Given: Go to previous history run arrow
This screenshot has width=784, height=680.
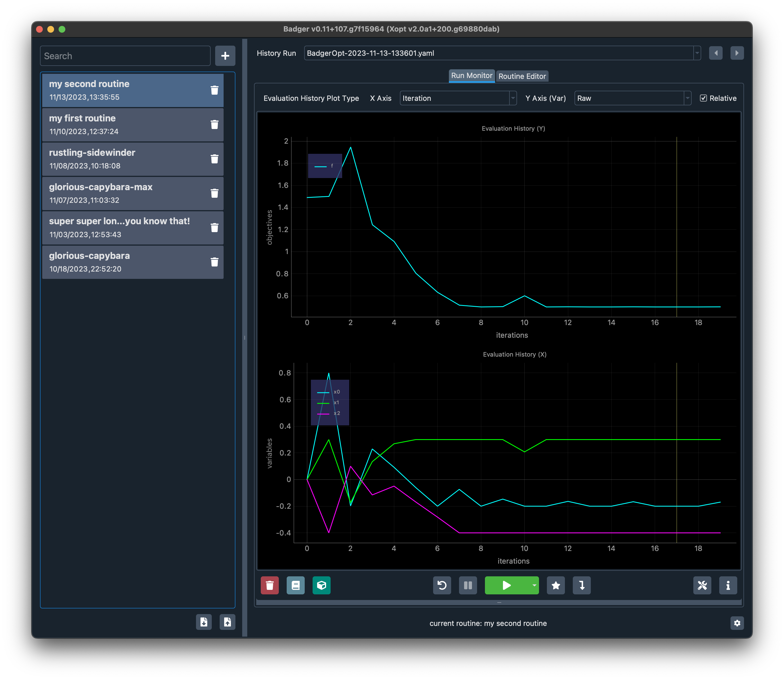Looking at the screenshot, I should 715,53.
